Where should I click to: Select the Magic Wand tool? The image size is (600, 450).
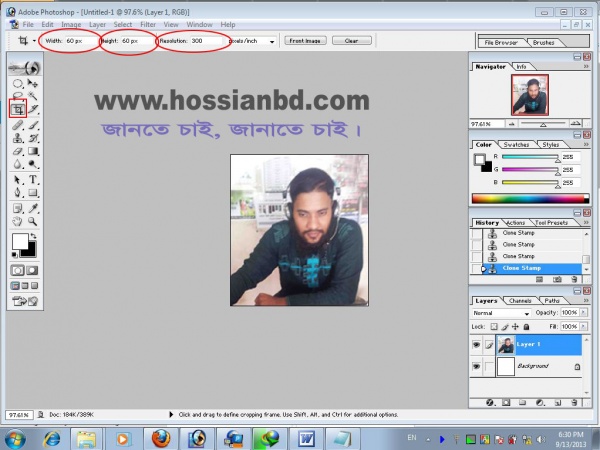click(33, 95)
